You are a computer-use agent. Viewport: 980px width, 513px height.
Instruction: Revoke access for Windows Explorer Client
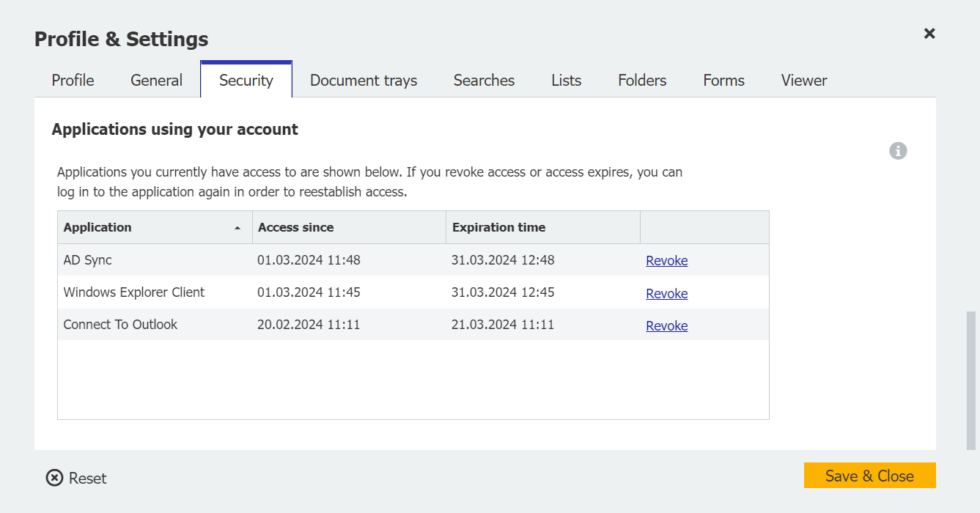coord(666,294)
